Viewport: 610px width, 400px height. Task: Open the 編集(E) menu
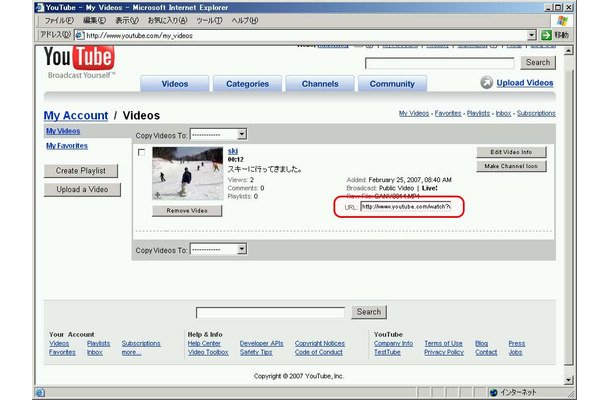tap(94, 21)
